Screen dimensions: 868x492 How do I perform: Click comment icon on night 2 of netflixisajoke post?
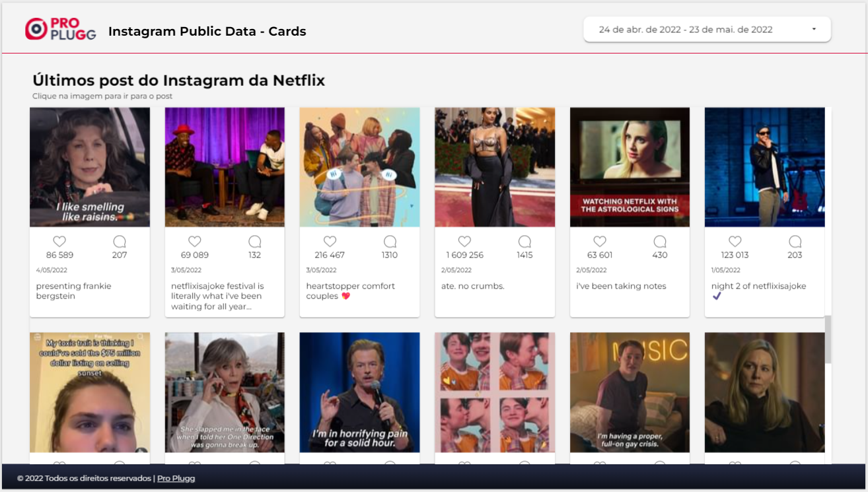[x=795, y=241]
